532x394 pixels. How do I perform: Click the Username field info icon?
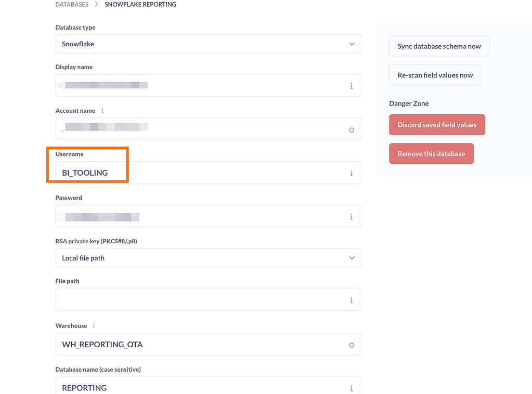[x=352, y=173]
